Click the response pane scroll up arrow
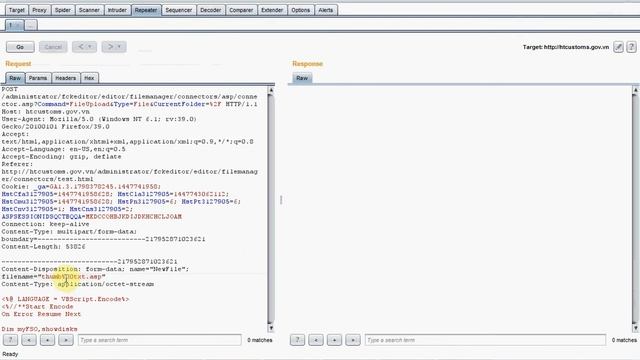This screenshot has width=640, height=360. click(635, 90)
